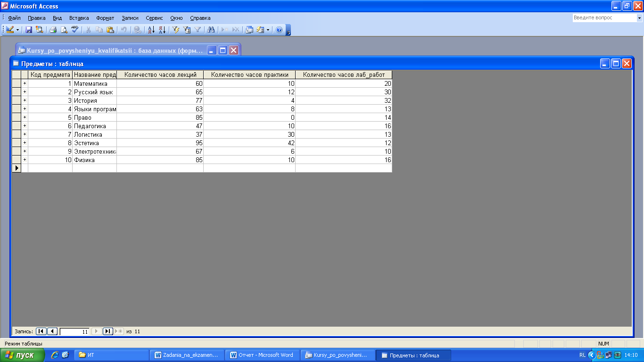Click lab hours cell 32
The width and height of the screenshot is (644, 362).
point(344,100)
